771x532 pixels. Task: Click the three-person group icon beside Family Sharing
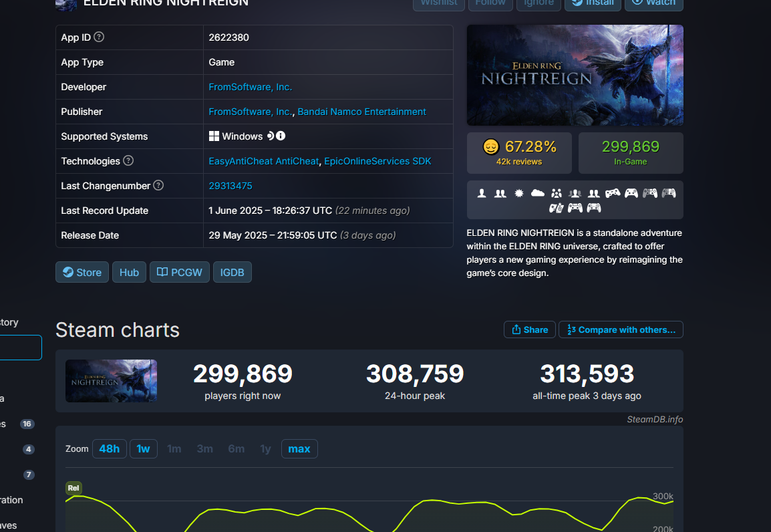575,193
